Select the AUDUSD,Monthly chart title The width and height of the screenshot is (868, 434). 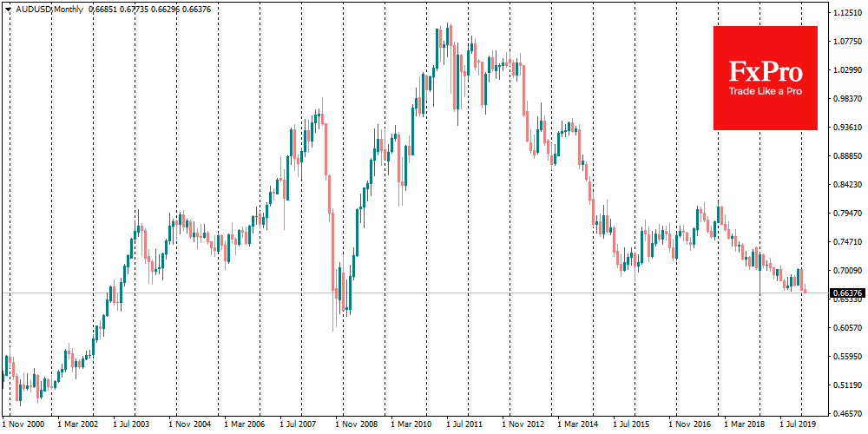(49, 9)
